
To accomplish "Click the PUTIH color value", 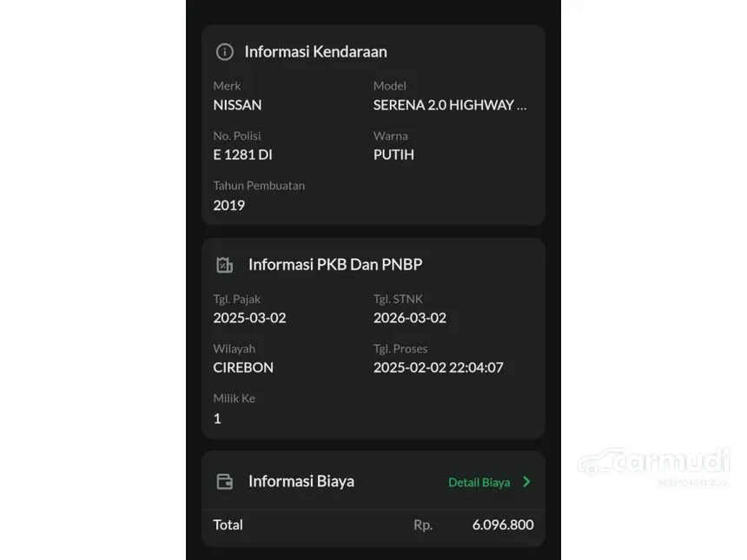I will pos(393,155).
